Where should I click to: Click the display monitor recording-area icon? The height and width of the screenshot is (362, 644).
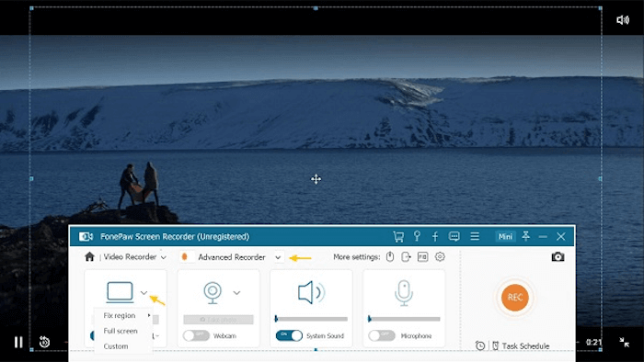click(120, 292)
